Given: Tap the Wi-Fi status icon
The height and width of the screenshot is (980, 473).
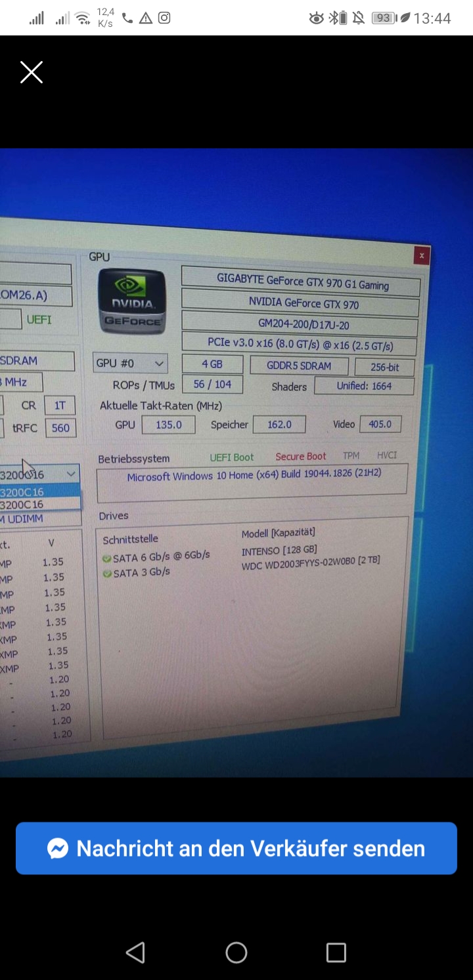Looking at the screenshot, I should [x=83, y=18].
